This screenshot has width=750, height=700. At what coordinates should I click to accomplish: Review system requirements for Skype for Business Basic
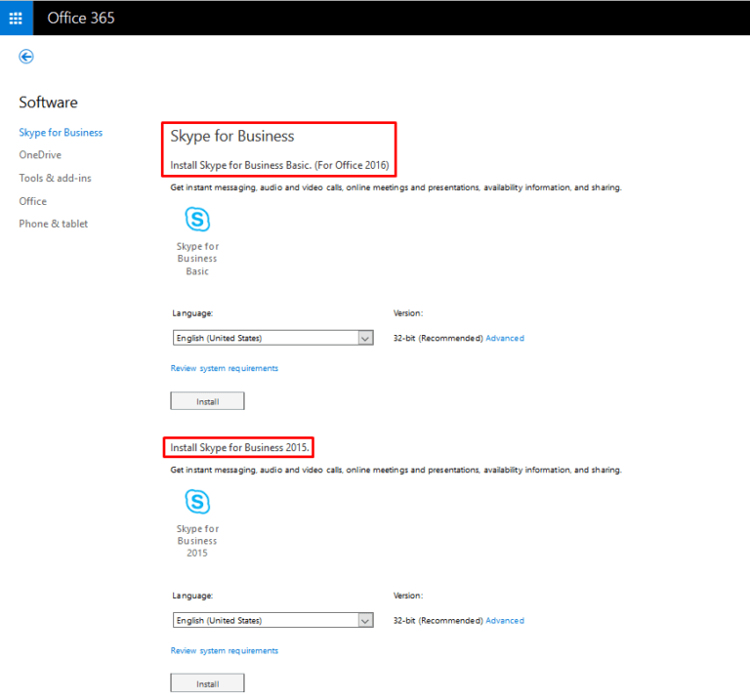pyautogui.click(x=225, y=368)
